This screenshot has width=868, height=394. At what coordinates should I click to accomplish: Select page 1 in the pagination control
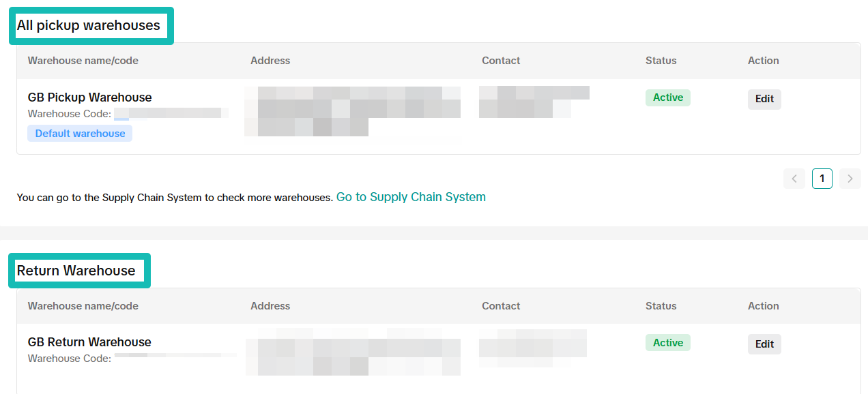(x=822, y=178)
